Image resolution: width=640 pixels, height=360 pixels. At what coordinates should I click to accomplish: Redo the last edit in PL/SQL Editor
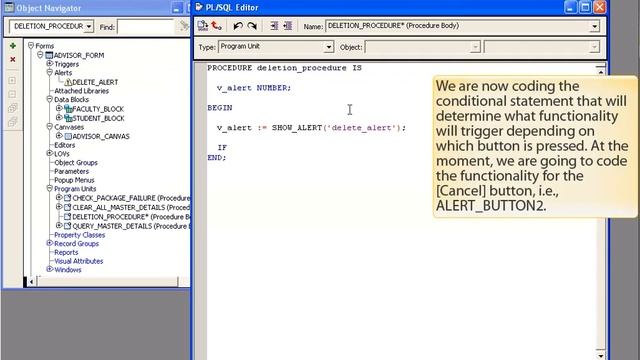click(x=252, y=26)
